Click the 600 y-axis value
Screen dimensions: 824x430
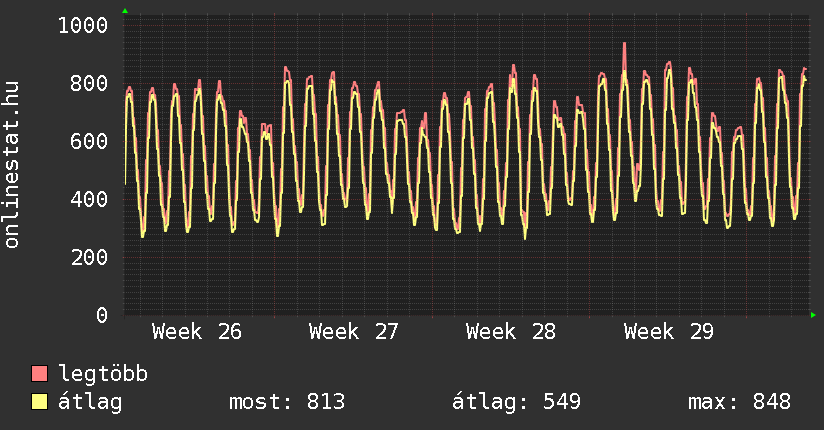pyautogui.click(x=89, y=141)
